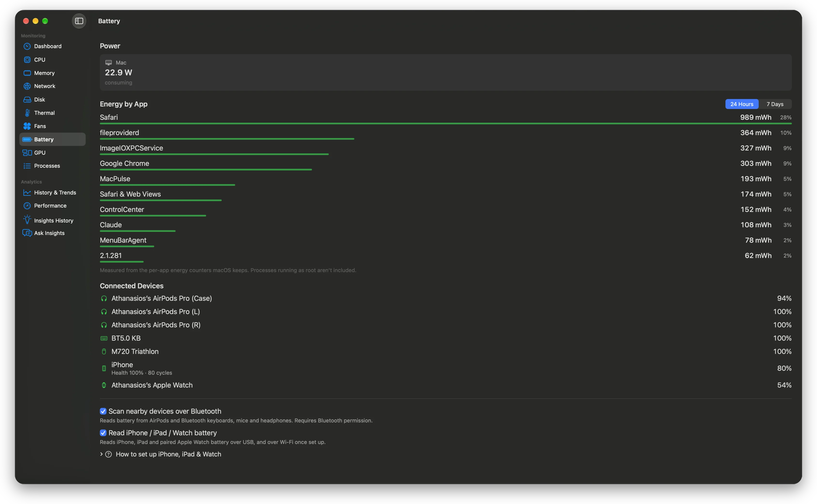The height and width of the screenshot is (504, 817).
Task: Click the green zoom window button
Action: pyautogui.click(x=45, y=21)
